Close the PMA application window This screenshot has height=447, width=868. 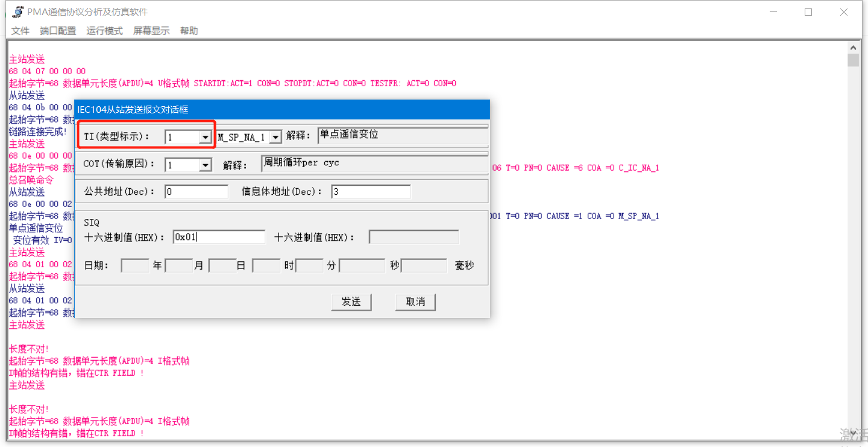tap(844, 12)
